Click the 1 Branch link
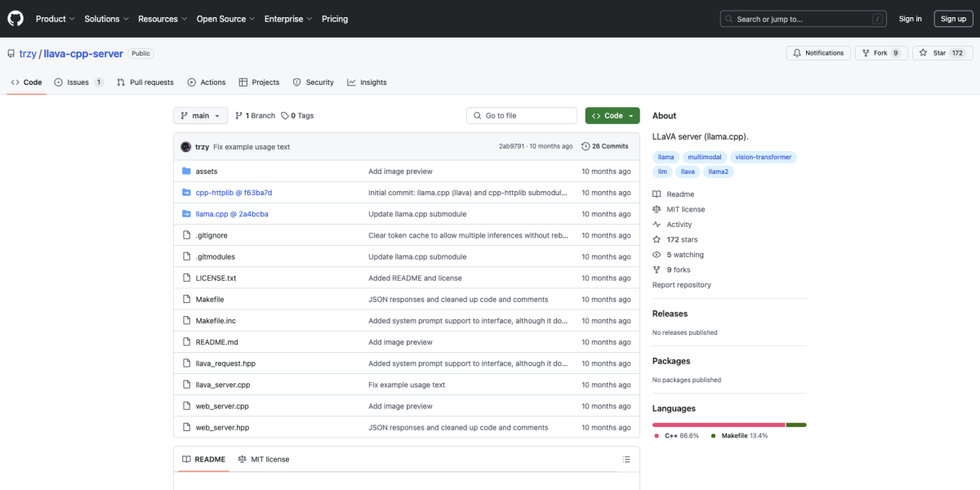The height and width of the screenshot is (490, 980). point(255,116)
